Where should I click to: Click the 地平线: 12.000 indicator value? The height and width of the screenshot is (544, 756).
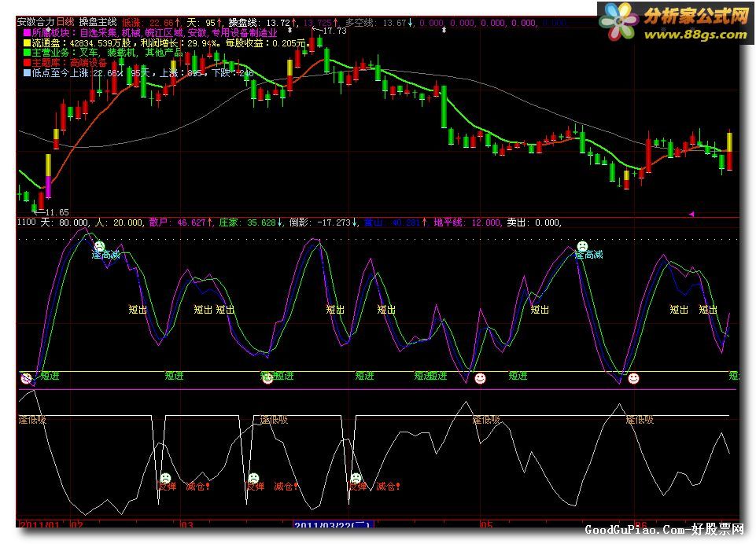(467, 222)
